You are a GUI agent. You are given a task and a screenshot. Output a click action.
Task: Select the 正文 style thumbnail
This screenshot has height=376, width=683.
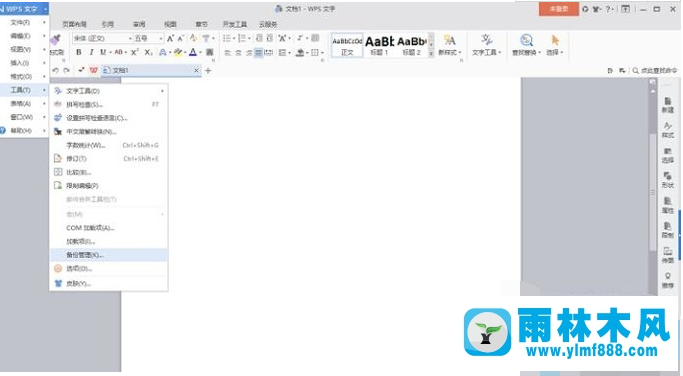pos(347,45)
